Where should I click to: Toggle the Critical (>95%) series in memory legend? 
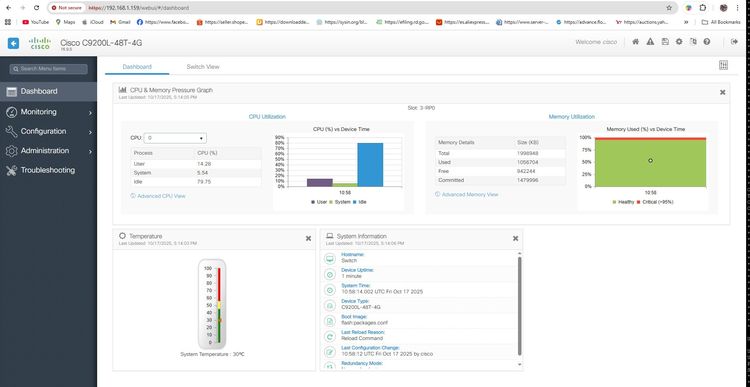coord(655,202)
